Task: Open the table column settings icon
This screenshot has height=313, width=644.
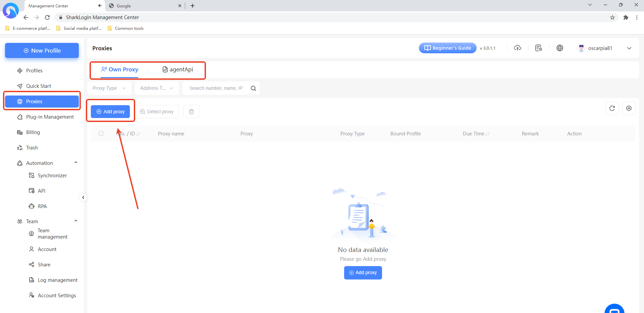Action: [x=629, y=108]
